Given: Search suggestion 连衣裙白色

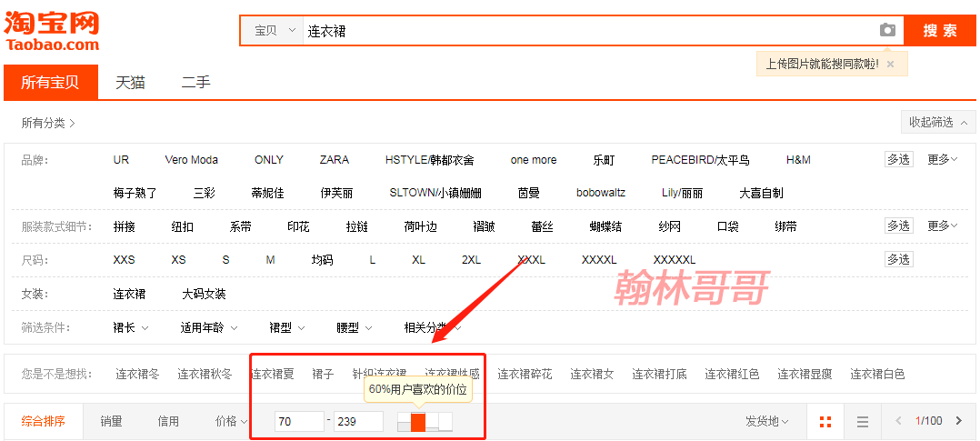Looking at the screenshot, I should click(877, 374).
